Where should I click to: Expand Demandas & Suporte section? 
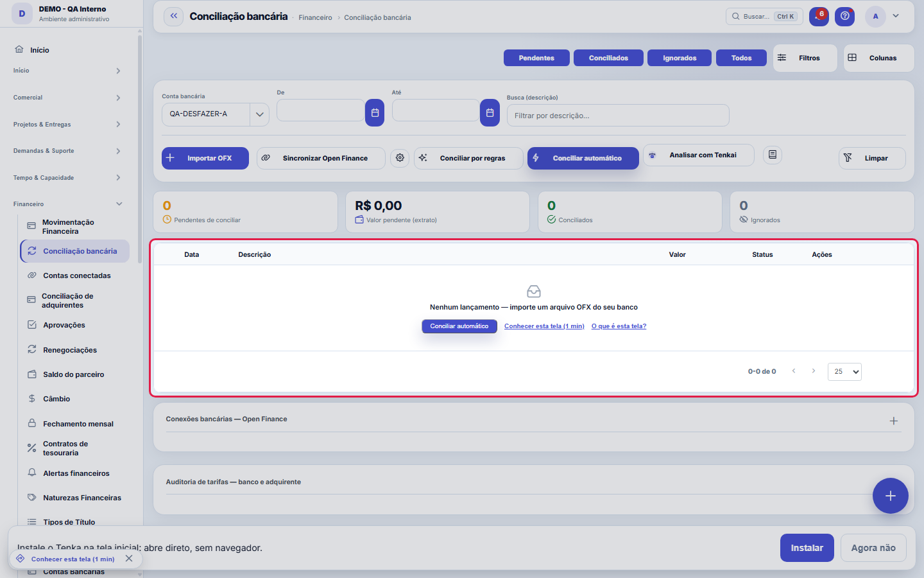[67, 151]
